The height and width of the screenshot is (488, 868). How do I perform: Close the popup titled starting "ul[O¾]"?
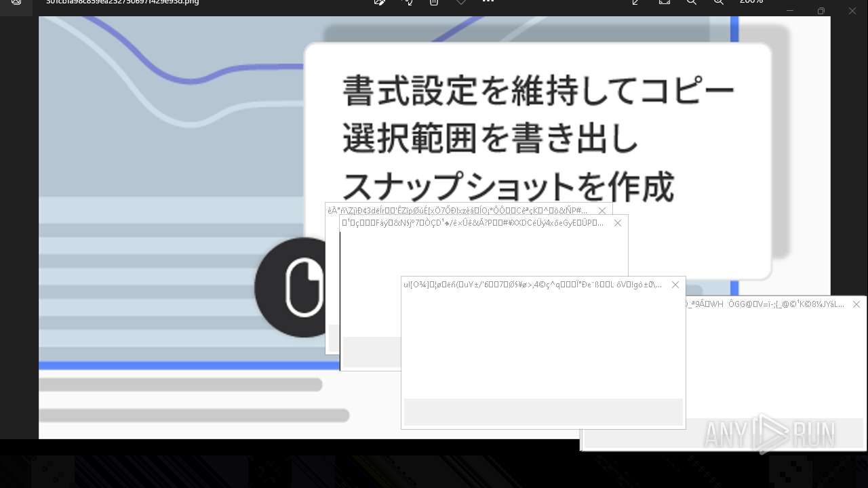(675, 285)
